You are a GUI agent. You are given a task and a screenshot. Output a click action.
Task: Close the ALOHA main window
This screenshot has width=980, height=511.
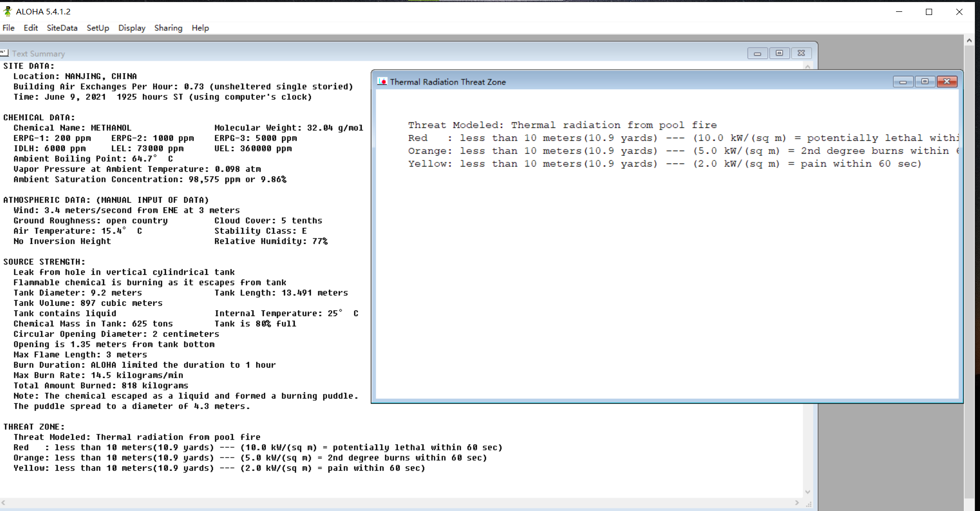[x=959, y=11]
